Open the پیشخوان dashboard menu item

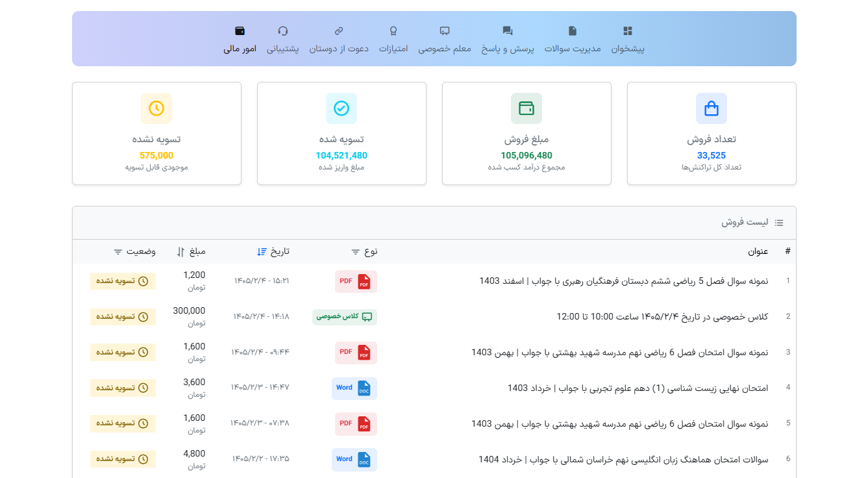coord(628,40)
